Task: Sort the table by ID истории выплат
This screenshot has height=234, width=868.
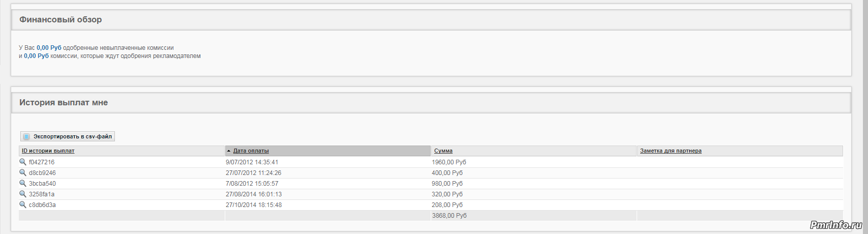Action: (48, 151)
